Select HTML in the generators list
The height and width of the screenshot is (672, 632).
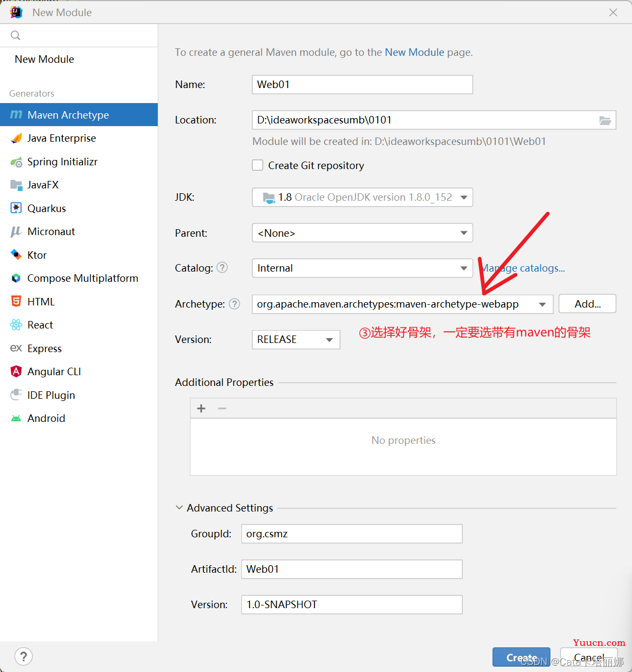click(79, 302)
